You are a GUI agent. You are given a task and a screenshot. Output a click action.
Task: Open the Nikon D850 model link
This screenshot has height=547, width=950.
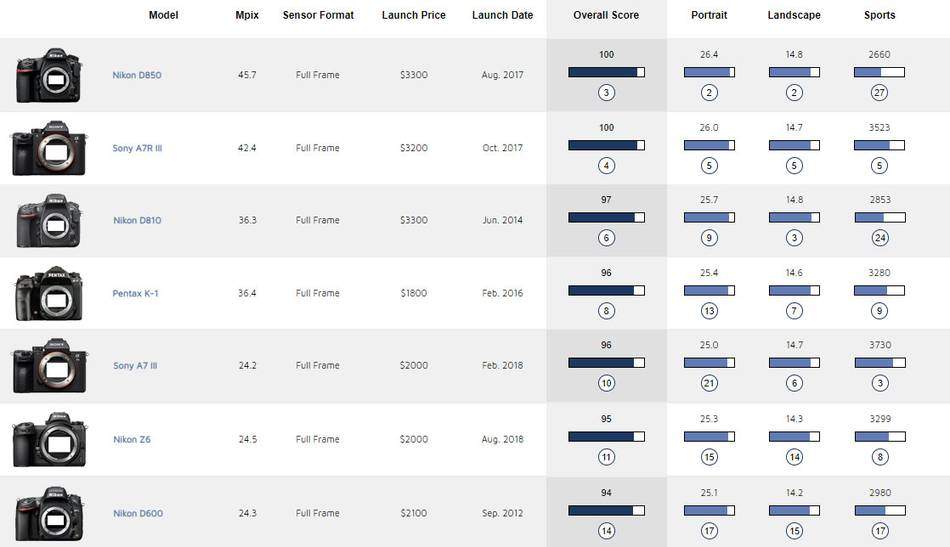tap(137, 75)
